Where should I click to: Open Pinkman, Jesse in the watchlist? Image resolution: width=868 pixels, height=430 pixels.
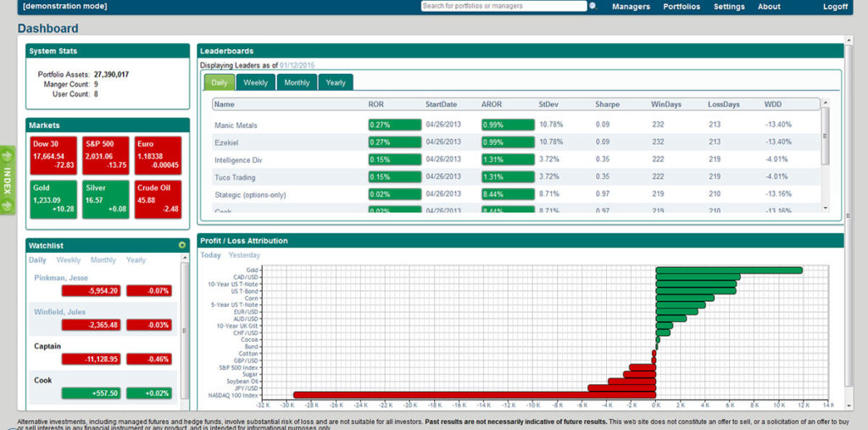coord(61,277)
